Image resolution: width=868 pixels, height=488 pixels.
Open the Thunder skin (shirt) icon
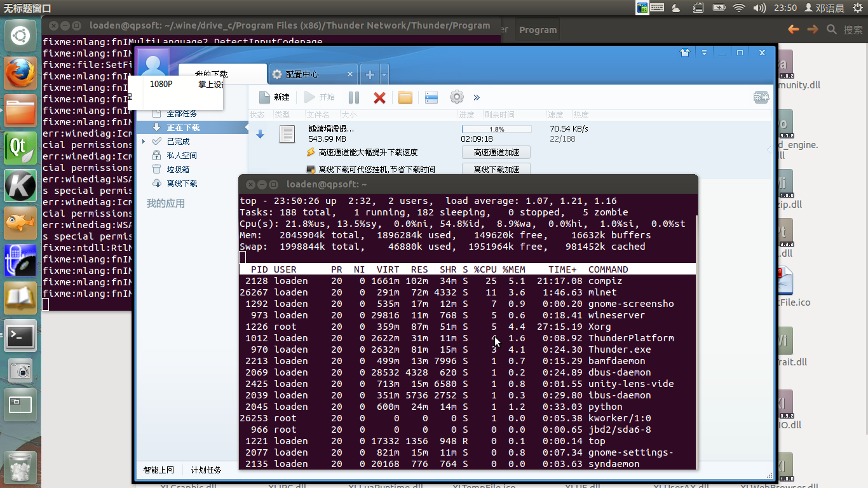coord(684,53)
